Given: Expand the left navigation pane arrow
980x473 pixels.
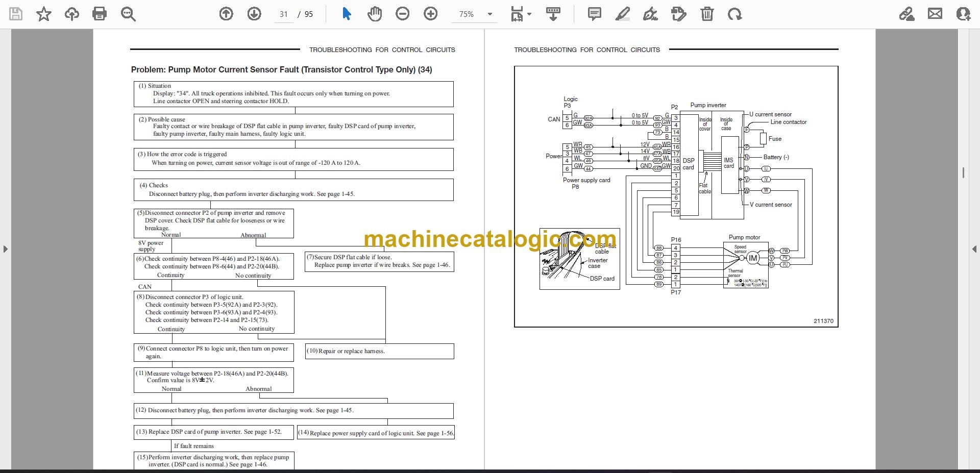Looking at the screenshot, I should pyautogui.click(x=5, y=249).
